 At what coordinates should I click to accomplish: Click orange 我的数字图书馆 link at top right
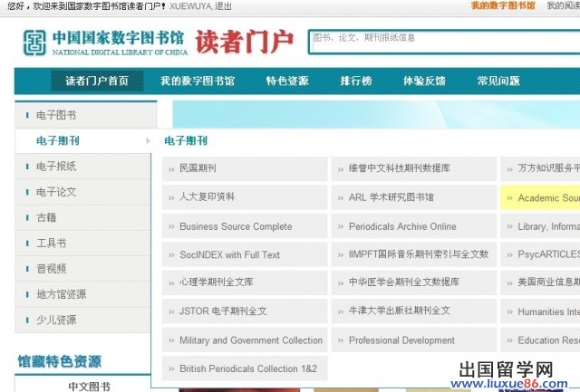coord(503,5)
